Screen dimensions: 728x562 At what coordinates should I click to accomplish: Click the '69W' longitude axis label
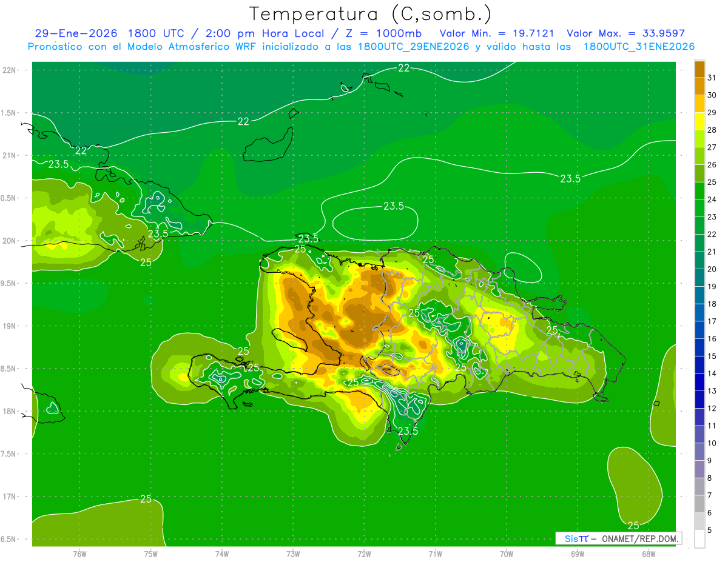coord(578,554)
